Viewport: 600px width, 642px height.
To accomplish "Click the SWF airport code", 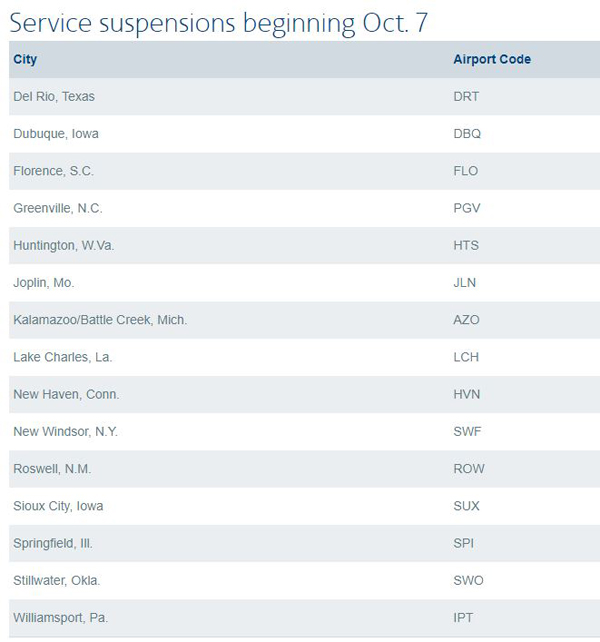I will [x=467, y=432].
